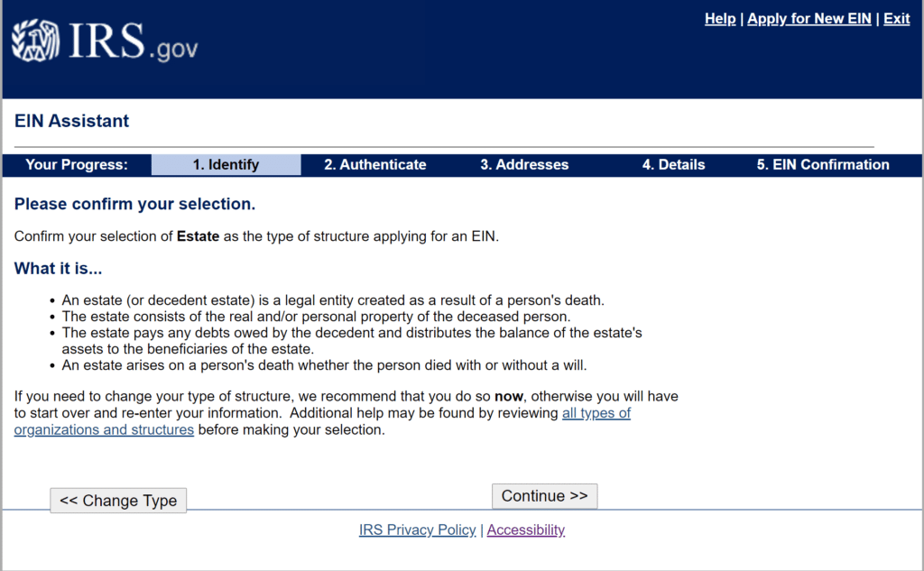This screenshot has height=571, width=924.
Task: Go to the 5. EIN Confirmation step
Action: (821, 164)
